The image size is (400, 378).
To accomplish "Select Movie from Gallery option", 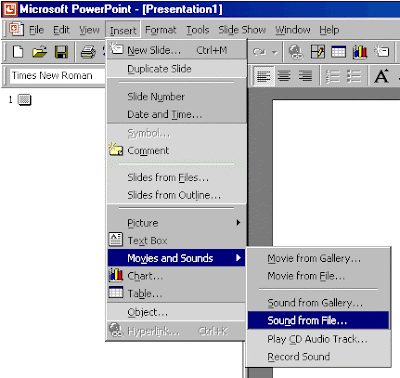I will click(x=319, y=258).
